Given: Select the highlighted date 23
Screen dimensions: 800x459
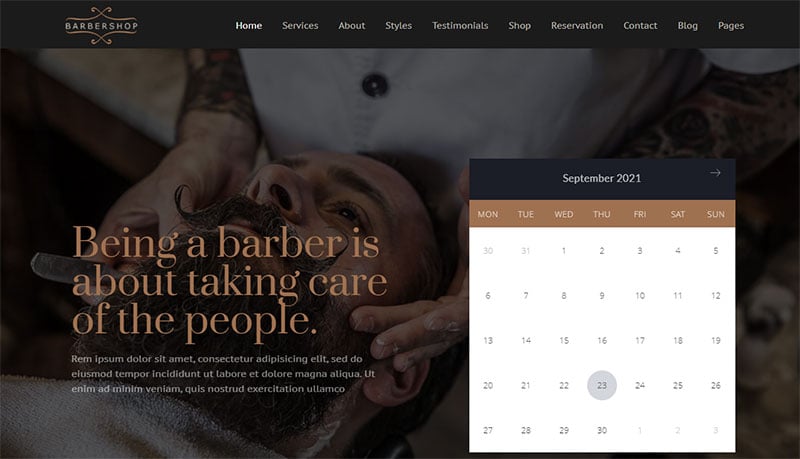Looking at the screenshot, I should point(602,385).
